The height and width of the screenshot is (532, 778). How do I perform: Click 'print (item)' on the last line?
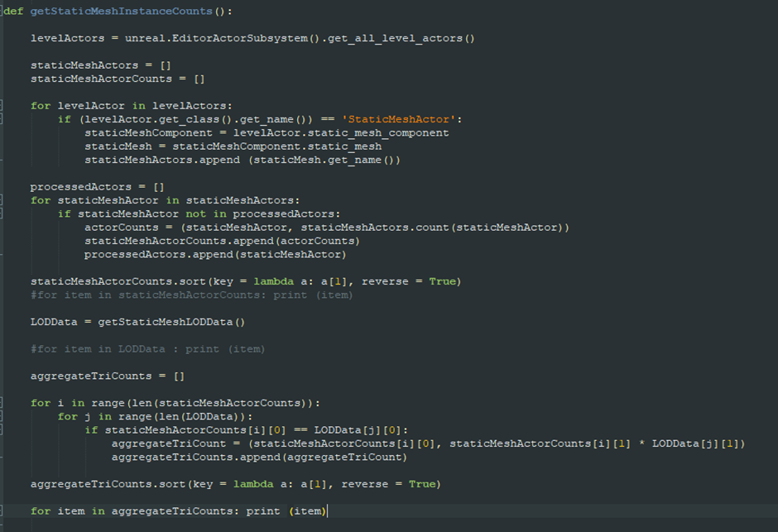pyautogui.click(x=286, y=510)
